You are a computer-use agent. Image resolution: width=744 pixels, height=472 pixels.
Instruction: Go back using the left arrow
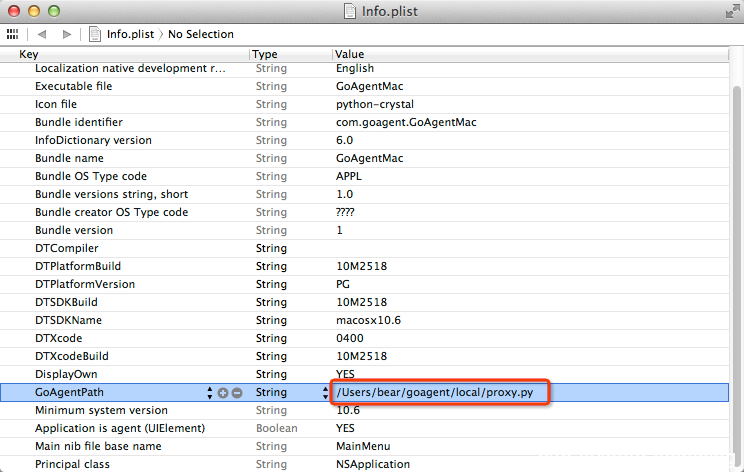click(x=42, y=34)
